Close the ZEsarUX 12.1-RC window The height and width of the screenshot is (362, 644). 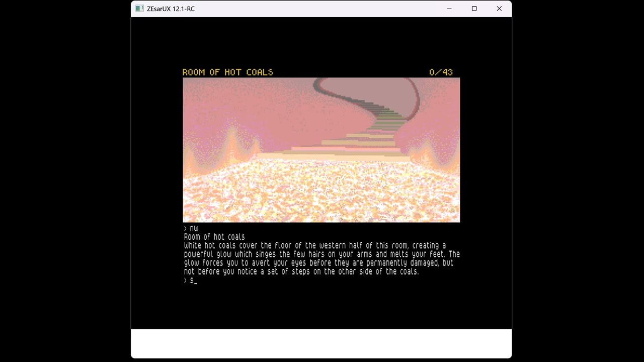499,9
